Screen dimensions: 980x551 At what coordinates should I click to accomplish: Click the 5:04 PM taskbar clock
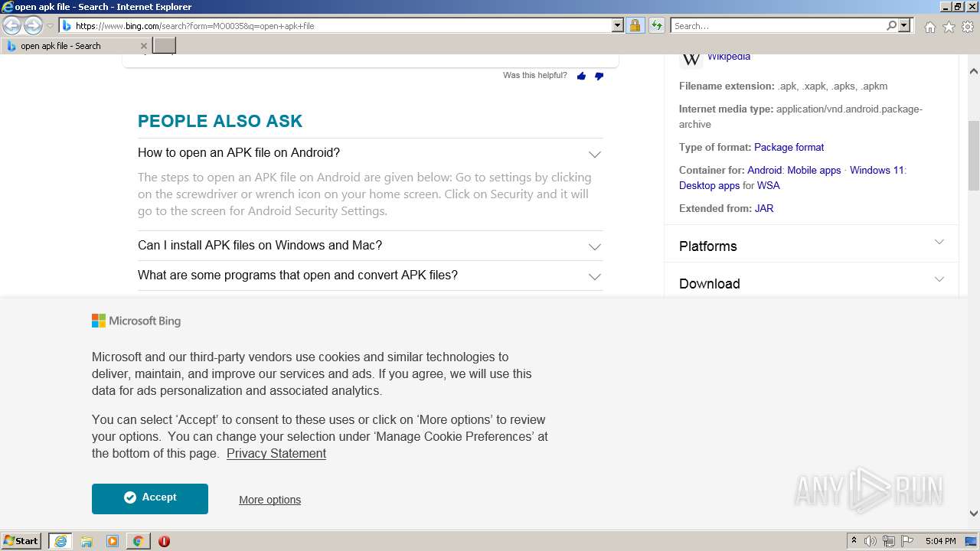[940, 541]
